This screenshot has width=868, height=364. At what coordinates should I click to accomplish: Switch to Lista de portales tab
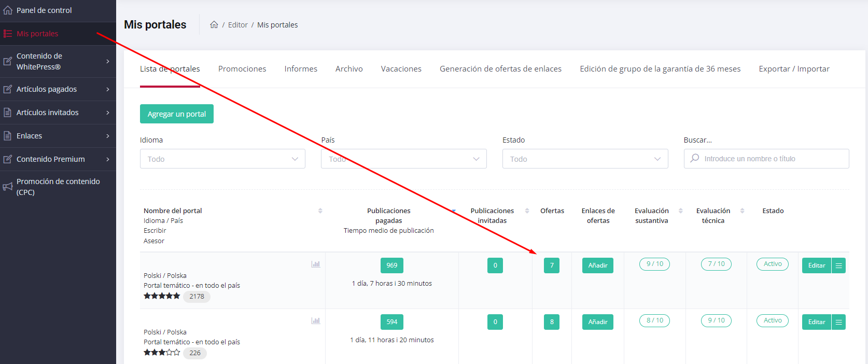[x=170, y=69]
